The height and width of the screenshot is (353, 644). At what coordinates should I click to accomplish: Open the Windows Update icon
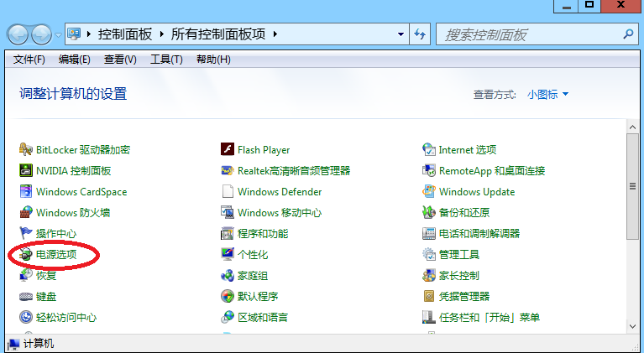(x=428, y=192)
